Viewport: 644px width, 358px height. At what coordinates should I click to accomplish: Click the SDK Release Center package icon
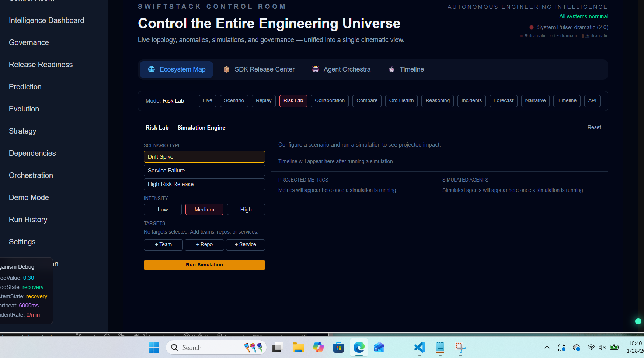point(226,69)
